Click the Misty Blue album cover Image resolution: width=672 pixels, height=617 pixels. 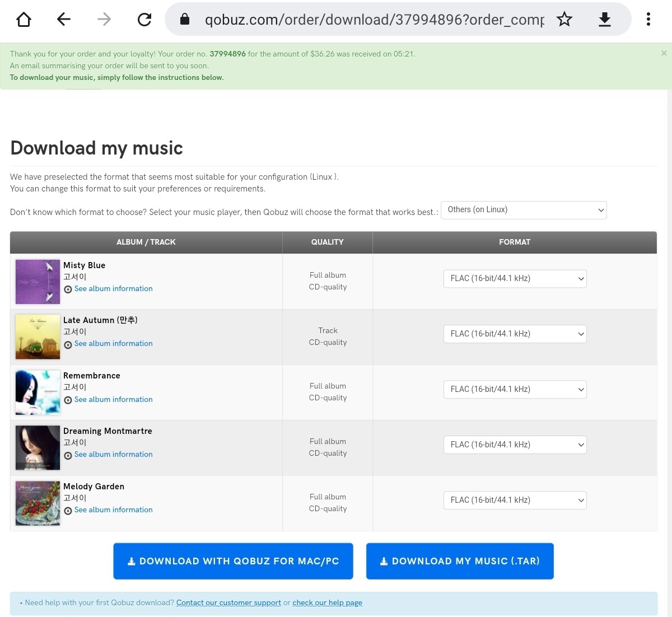click(x=38, y=282)
